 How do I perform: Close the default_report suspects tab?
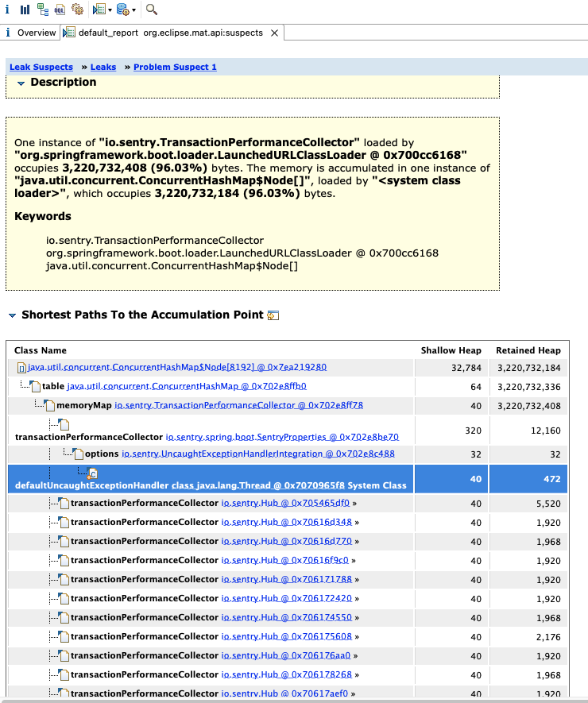click(274, 33)
